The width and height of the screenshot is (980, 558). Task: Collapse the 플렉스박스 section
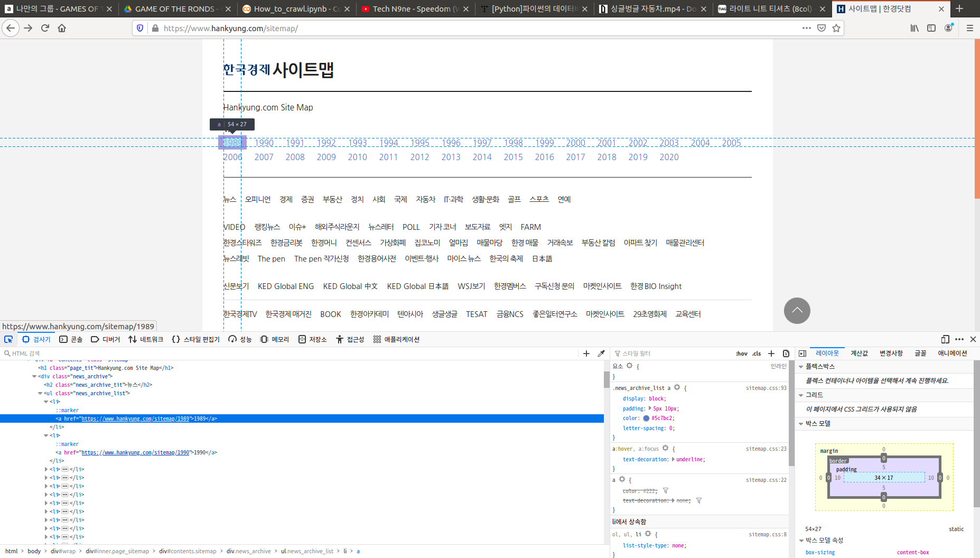[x=801, y=367]
